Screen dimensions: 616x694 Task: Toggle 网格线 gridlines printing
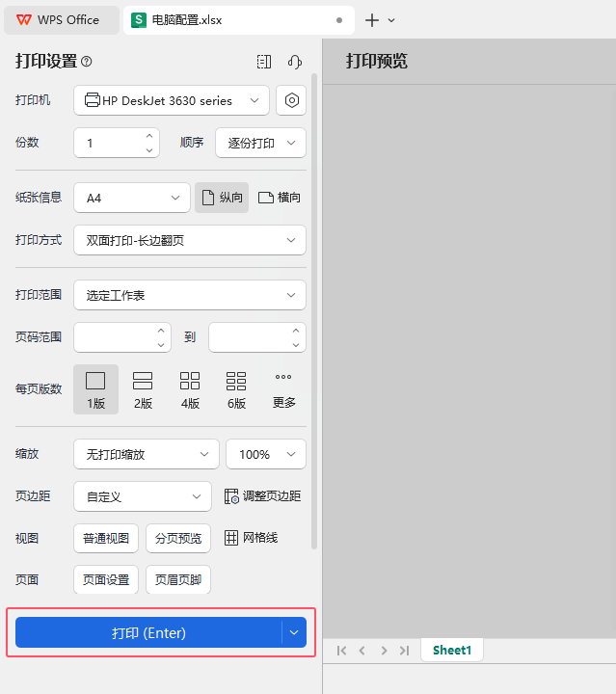click(x=252, y=538)
